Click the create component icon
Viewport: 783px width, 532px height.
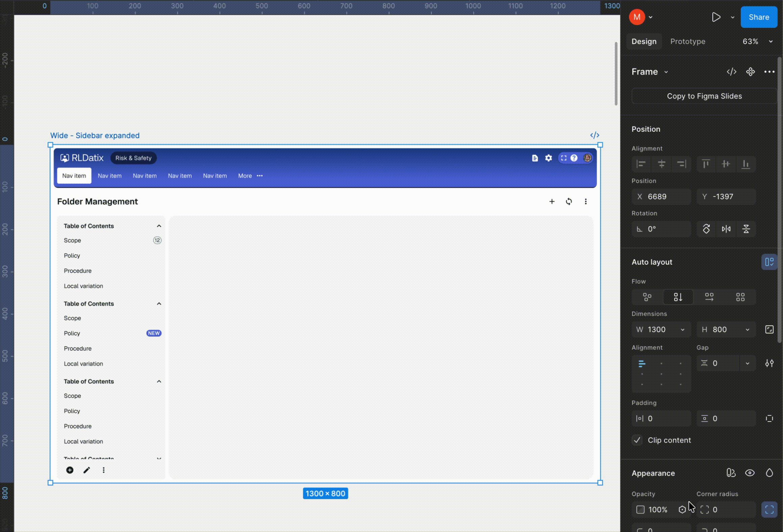pyautogui.click(x=750, y=72)
